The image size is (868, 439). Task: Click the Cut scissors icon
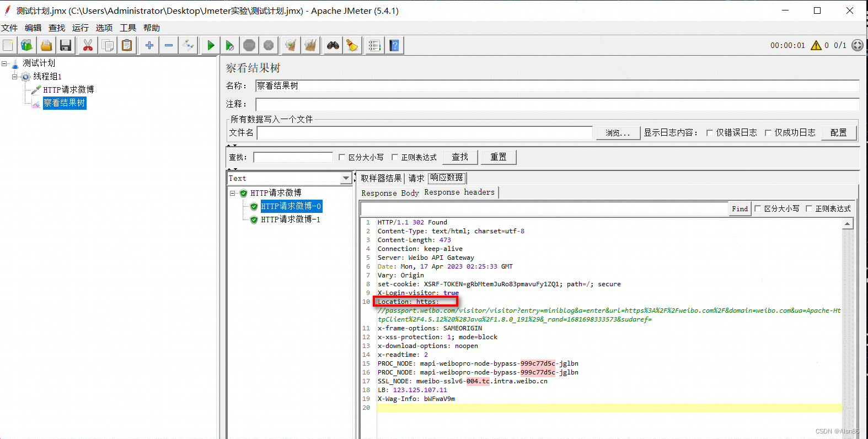click(x=88, y=45)
